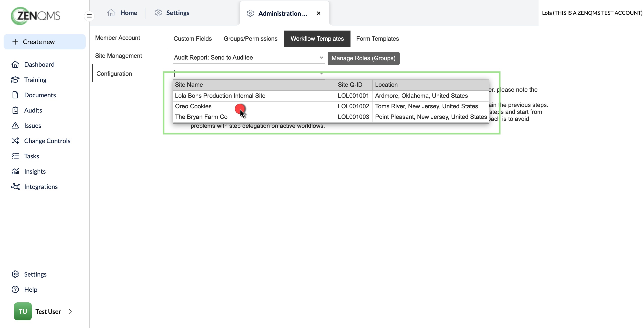This screenshot has height=328, width=644.
Task: Open the Insights chart icon
Action: tap(15, 171)
